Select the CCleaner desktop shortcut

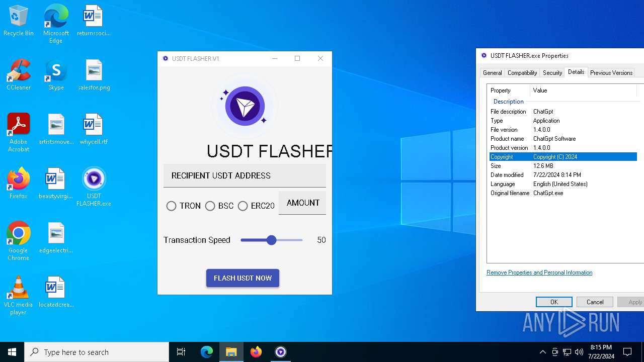(x=19, y=75)
